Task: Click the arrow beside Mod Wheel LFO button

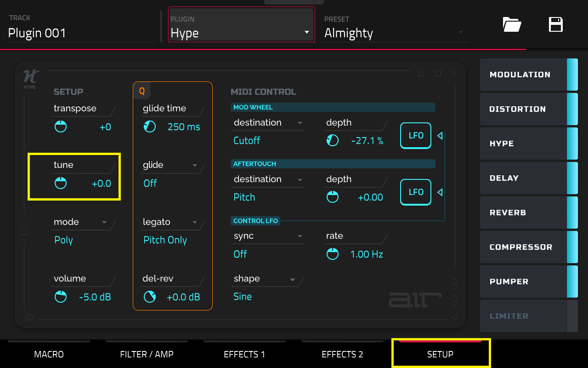Action: point(440,136)
